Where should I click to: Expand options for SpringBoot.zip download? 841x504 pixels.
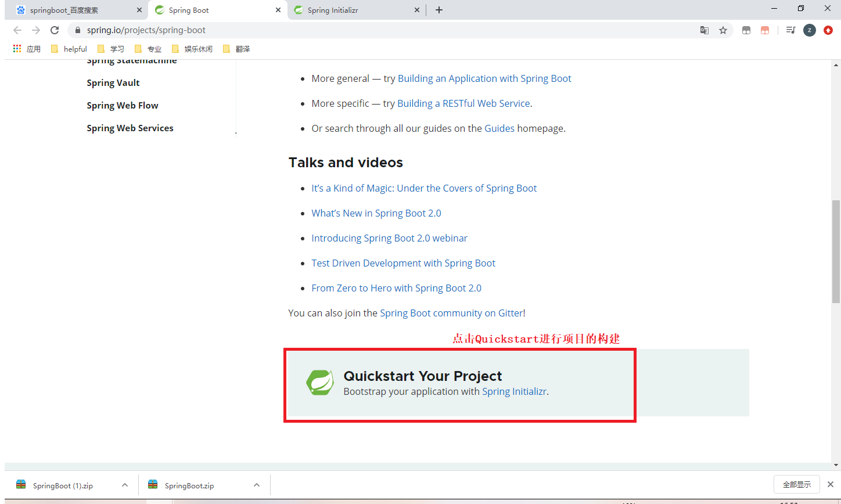tap(256, 485)
